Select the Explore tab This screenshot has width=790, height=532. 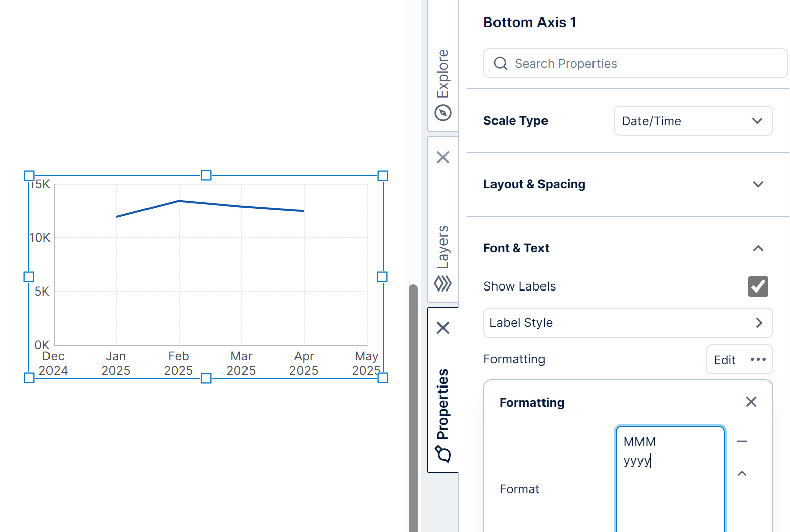point(443,71)
